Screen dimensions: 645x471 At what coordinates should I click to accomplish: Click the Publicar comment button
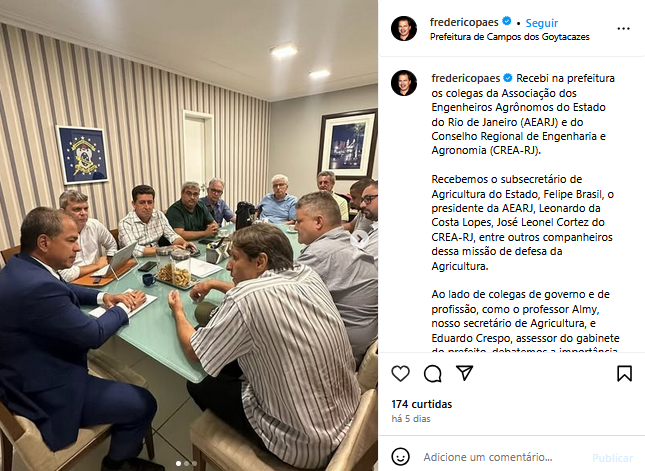pyautogui.click(x=612, y=458)
